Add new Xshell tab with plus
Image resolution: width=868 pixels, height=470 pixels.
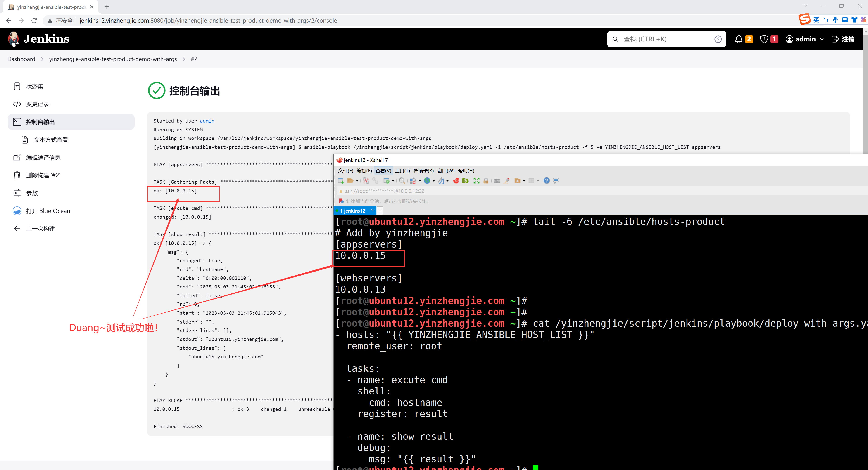(x=380, y=210)
